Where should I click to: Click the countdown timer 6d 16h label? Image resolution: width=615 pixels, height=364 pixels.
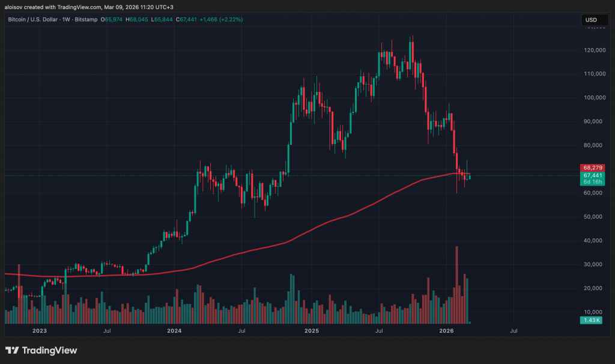click(592, 182)
